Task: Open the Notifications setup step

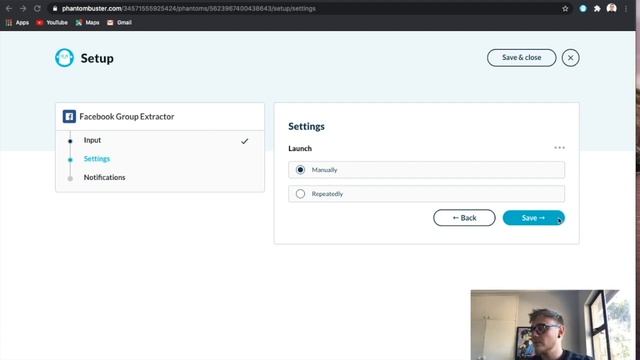Action: click(x=104, y=177)
